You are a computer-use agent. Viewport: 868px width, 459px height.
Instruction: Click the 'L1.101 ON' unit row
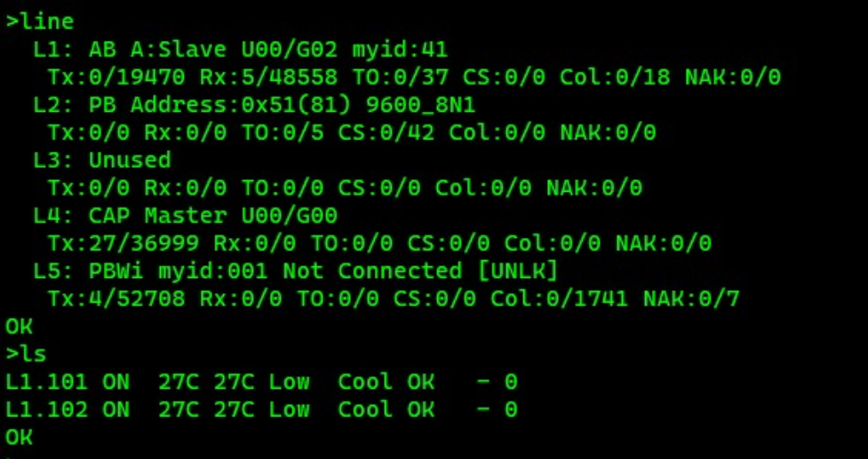(x=261, y=382)
